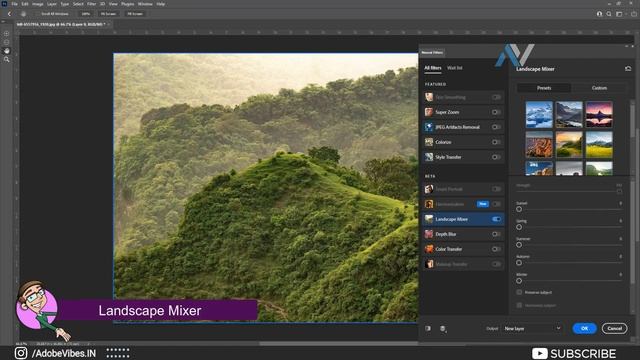The image size is (640, 360).
Task: Click the Smart Portrait filter icon
Action: pos(429,189)
